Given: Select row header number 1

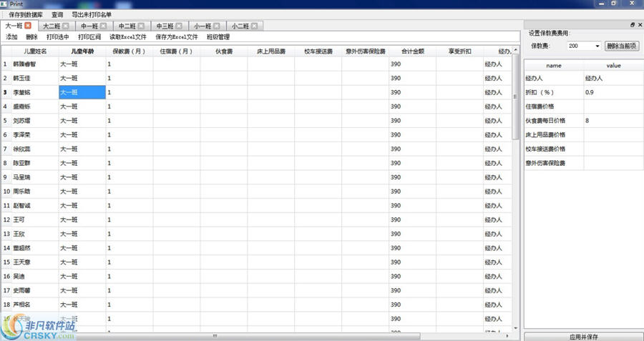Looking at the screenshot, I should [6, 64].
